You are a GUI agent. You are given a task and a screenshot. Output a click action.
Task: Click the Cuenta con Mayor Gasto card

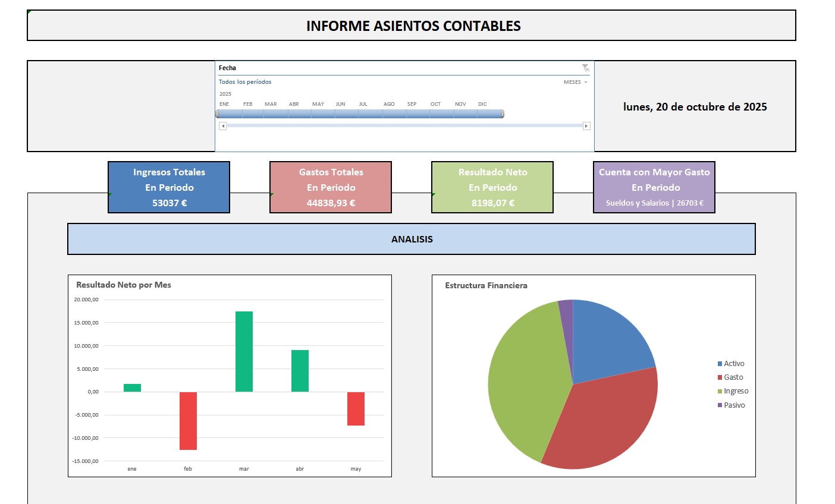click(654, 187)
